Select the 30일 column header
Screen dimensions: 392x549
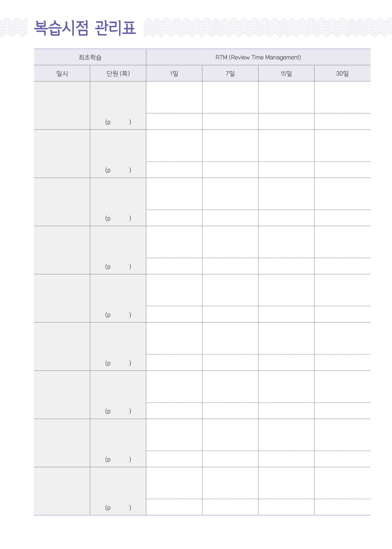(x=342, y=73)
